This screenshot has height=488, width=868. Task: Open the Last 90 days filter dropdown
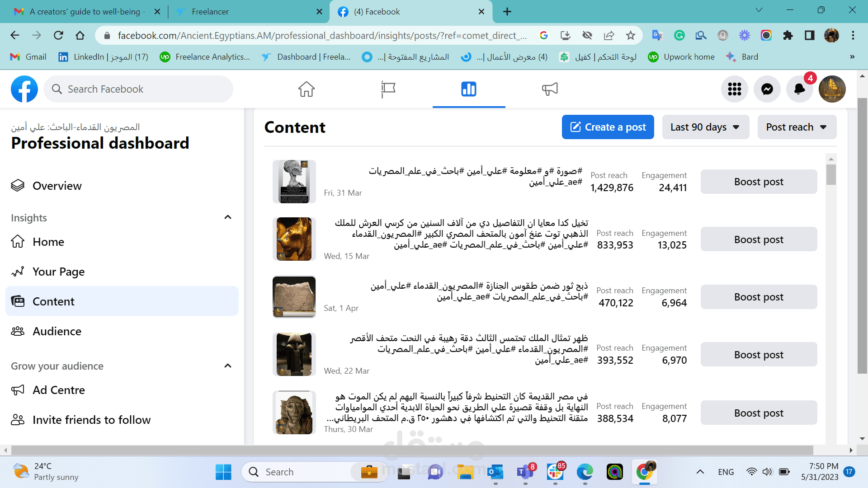coord(705,127)
